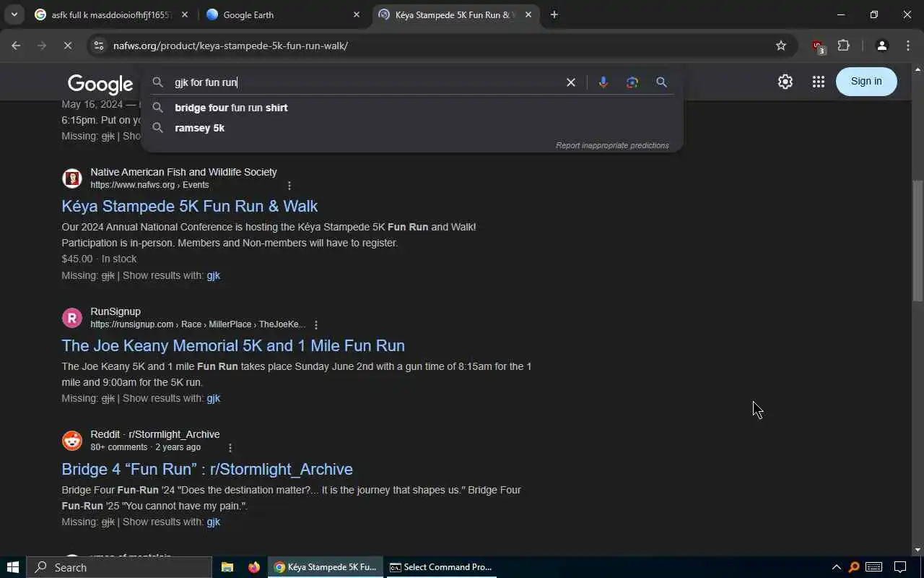This screenshot has width=924, height=578.
Task: Close the Google Earth tab
Action: 357,14
